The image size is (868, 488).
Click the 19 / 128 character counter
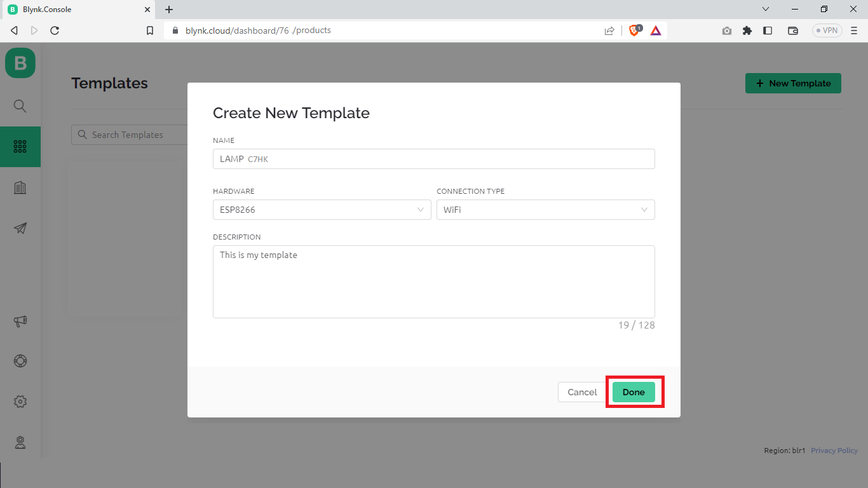636,325
